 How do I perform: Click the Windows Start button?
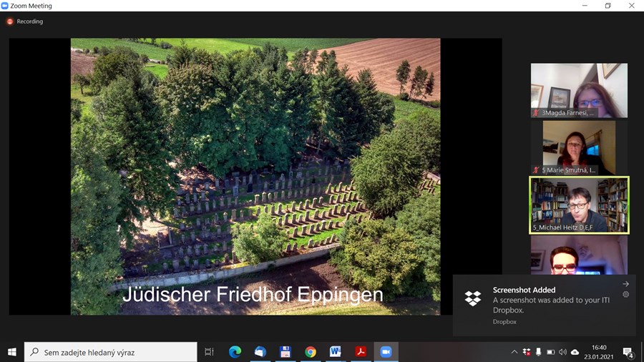[x=12, y=352]
